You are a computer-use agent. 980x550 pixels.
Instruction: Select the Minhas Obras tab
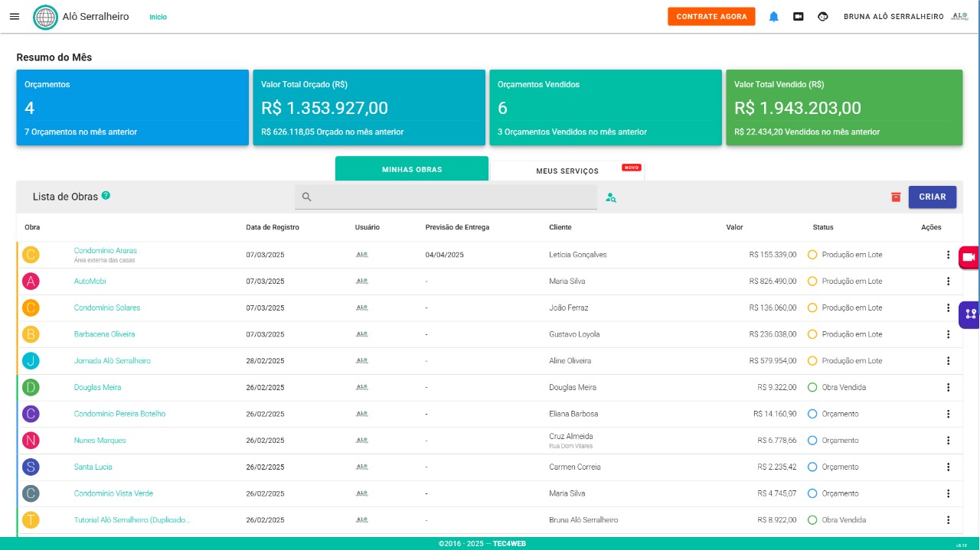(x=412, y=169)
